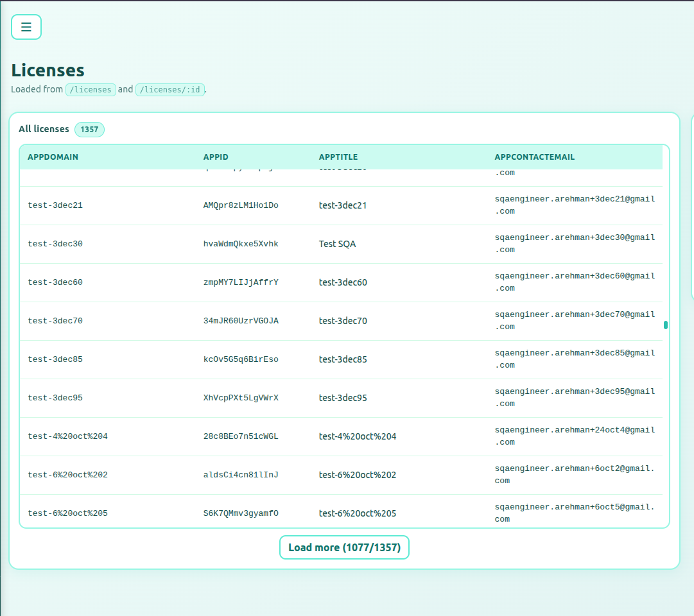
Task: Click the 3dec30 contact email cell
Action: click(x=575, y=244)
